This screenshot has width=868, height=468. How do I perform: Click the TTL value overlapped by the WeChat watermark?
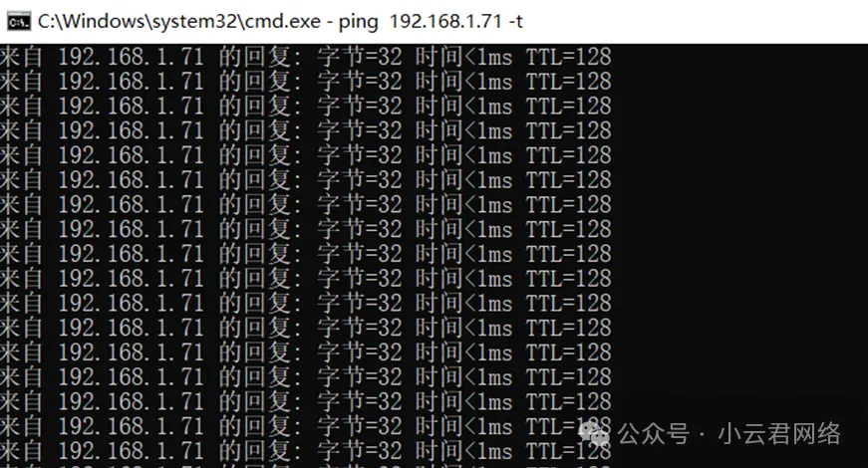click(x=568, y=426)
